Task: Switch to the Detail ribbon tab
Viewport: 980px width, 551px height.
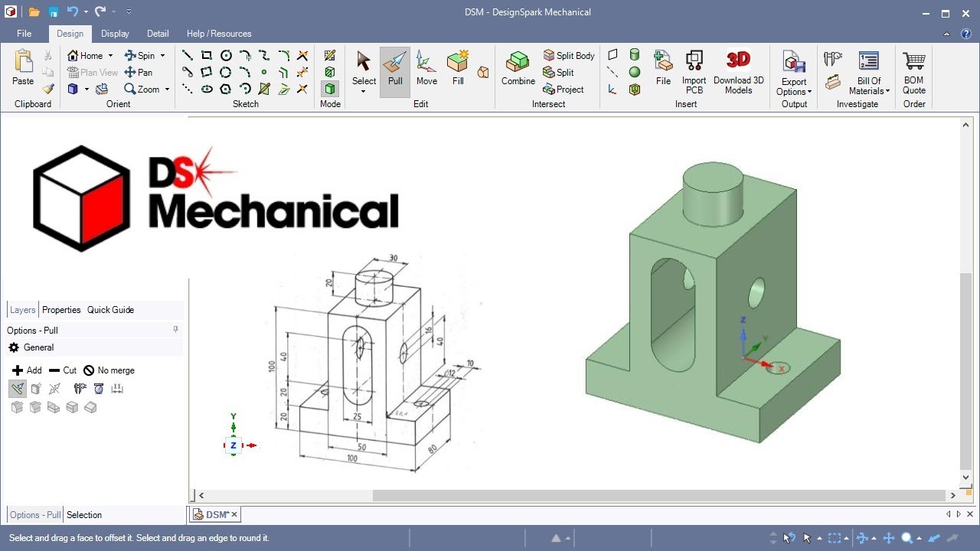Action: [158, 34]
